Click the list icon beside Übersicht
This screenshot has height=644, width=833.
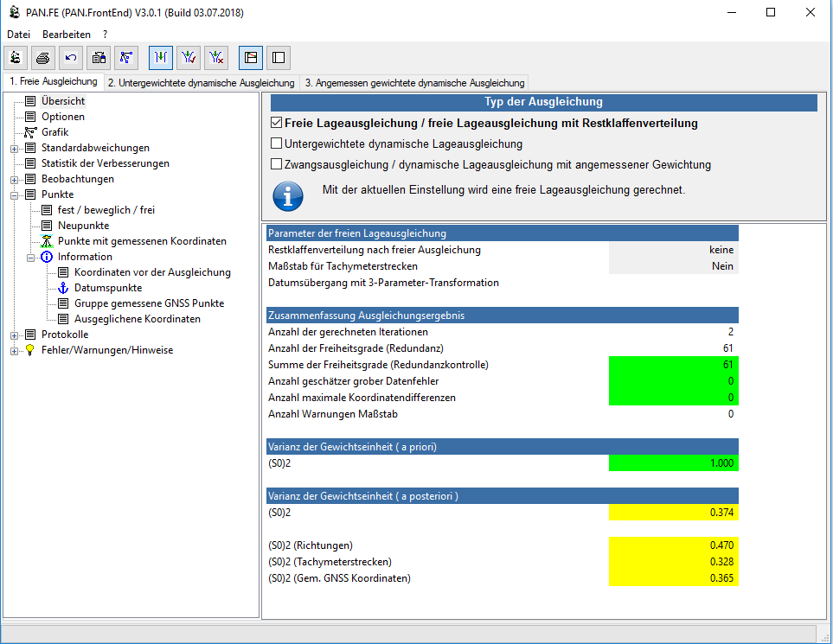click(31, 101)
